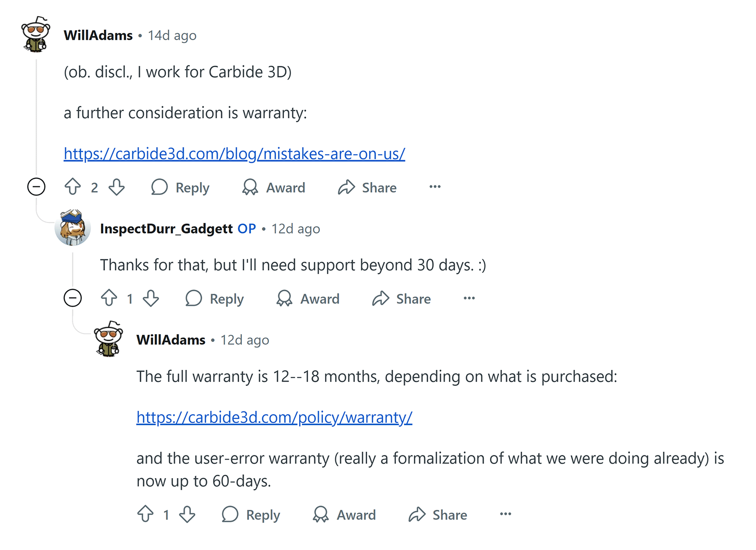The width and height of the screenshot is (756, 550).
Task: Collapse WillAdams' top comment thread
Action: coord(37,186)
